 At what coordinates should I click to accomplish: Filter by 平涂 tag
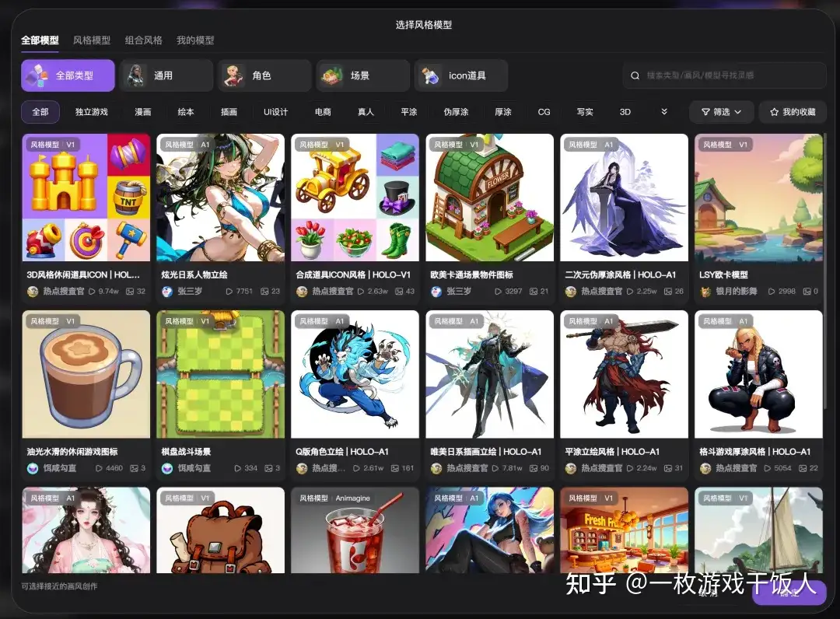[409, 112]
